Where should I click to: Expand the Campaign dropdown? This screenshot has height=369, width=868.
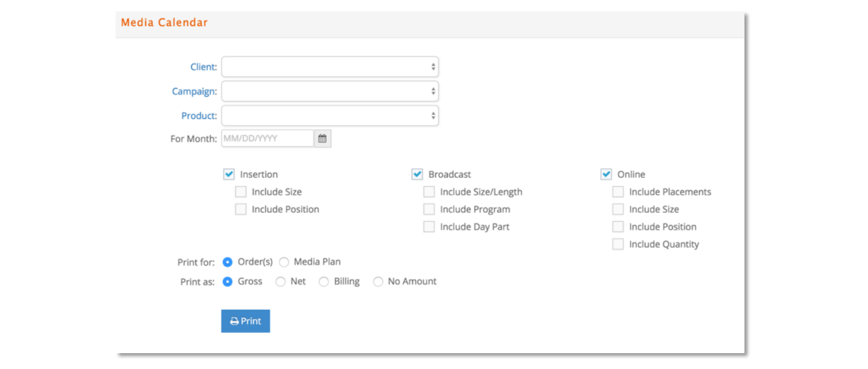[x=330, y=91]
